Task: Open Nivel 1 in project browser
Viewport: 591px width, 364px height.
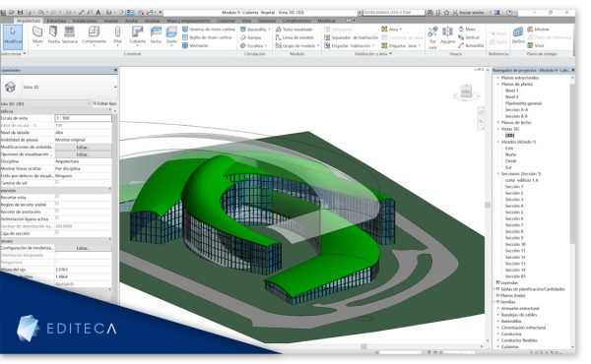Action: (x=511, y=91)
